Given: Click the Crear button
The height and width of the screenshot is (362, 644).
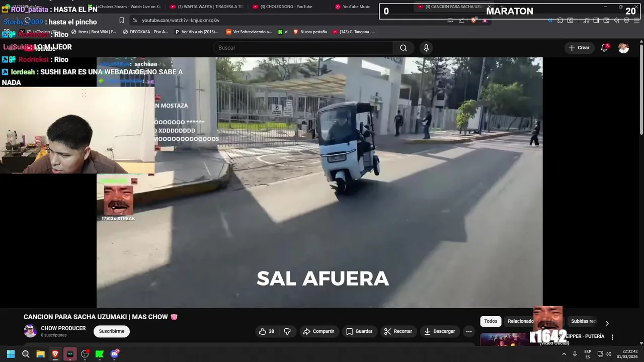Looking at the screenshot, I should point(579,48).
